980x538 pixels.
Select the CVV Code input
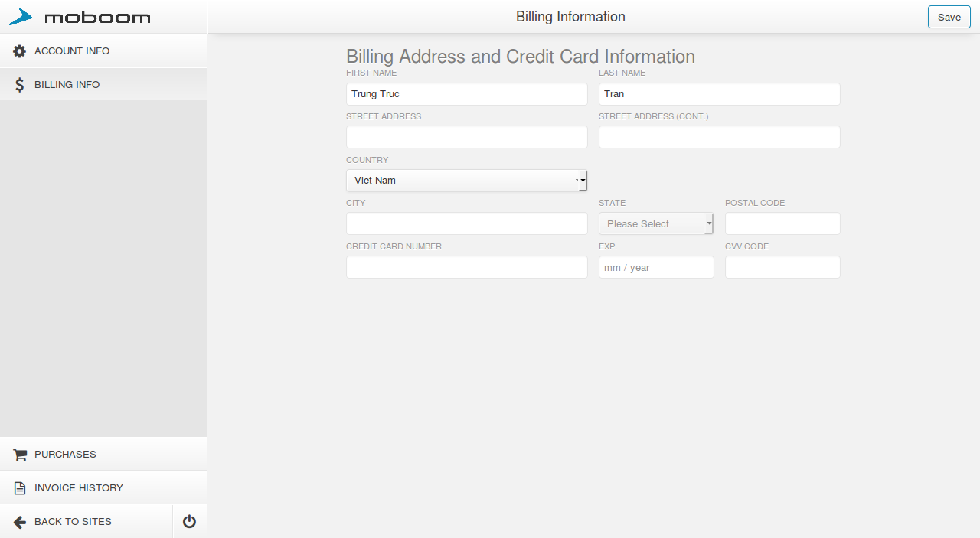pyautogui.click(x=782, y=267)
